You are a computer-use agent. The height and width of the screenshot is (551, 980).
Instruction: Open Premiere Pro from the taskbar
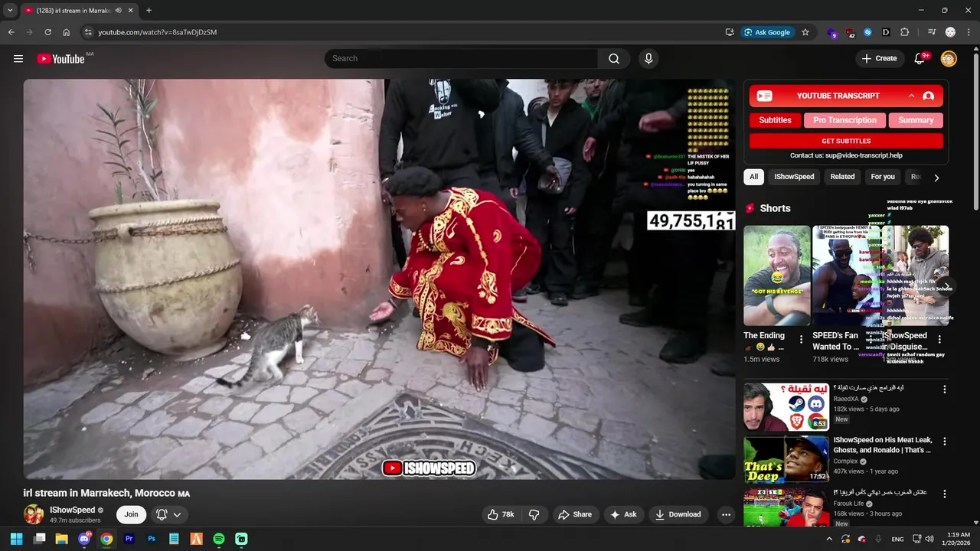click(x=129, y=539)
